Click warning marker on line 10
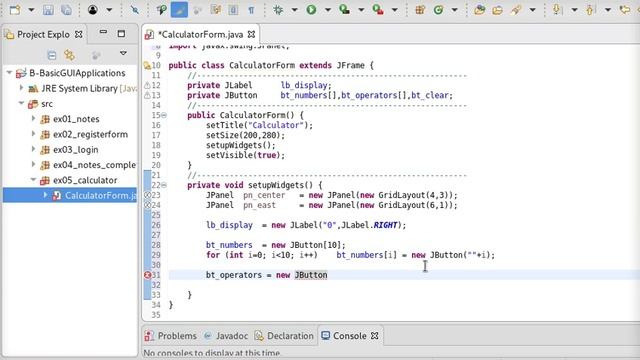Screen dimensions: 640x360 (x=147, y=65)
